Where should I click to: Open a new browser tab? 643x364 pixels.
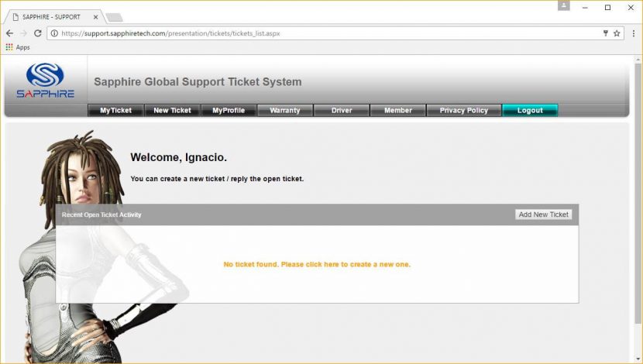click(114, 17)
